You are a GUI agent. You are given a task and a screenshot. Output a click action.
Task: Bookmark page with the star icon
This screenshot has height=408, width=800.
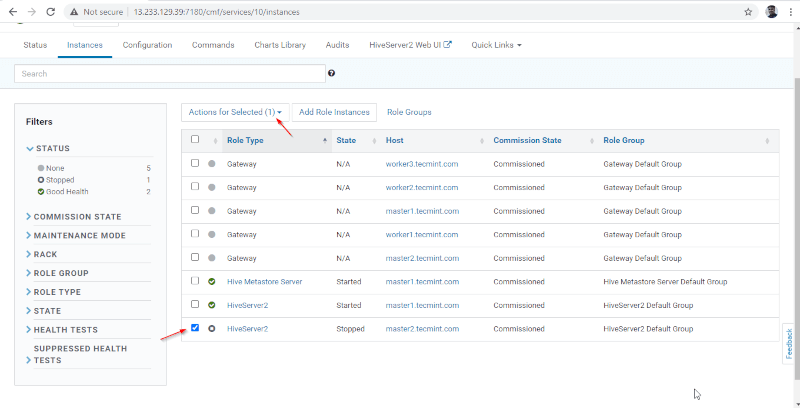[748, 12]
